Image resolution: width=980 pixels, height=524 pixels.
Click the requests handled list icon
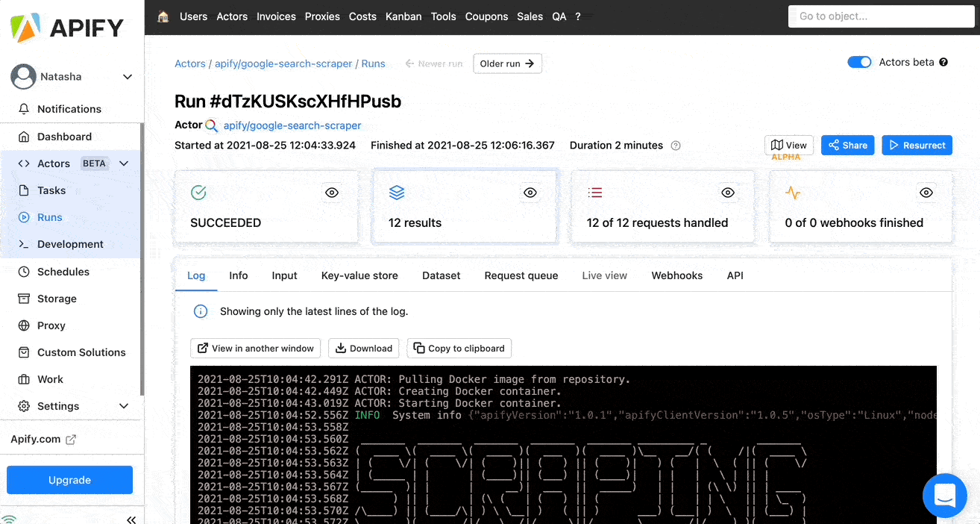click(x=594, y=193)
